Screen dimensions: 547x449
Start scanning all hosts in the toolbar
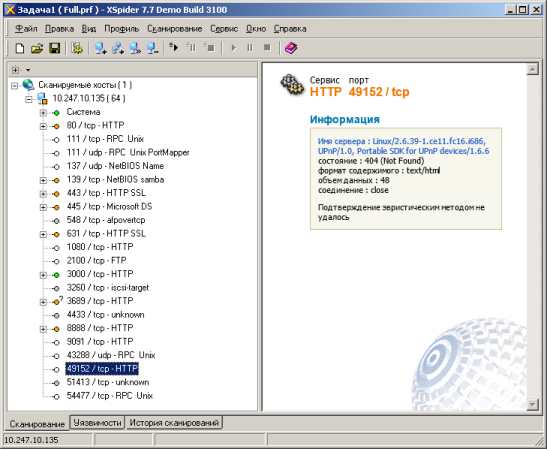[173, 47]
